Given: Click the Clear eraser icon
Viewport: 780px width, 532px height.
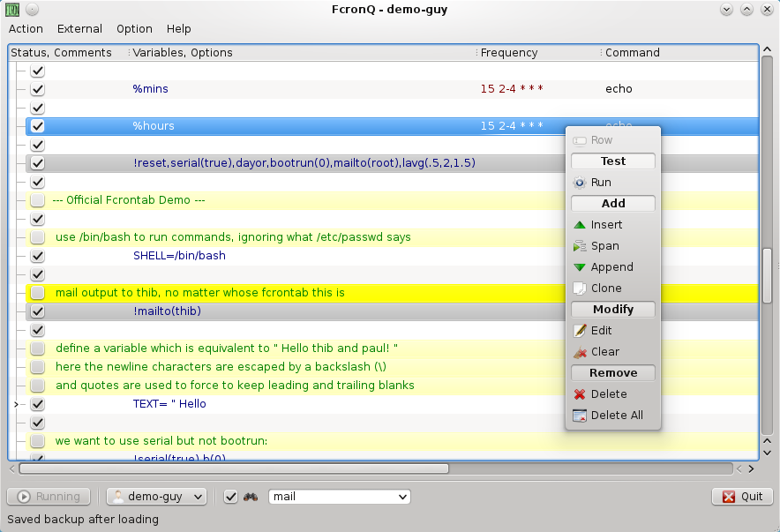Looking at the screenshot, I should tap(580, 352).
